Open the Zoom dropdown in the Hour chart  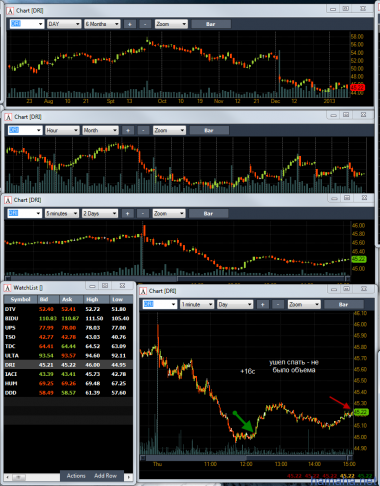click(169, 130)
